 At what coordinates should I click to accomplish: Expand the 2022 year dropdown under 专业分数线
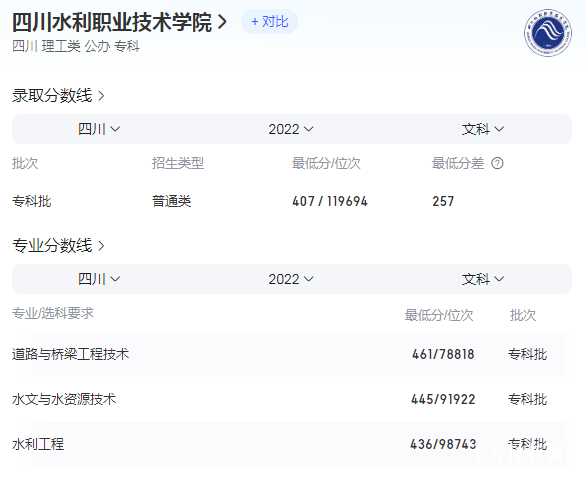pyautogui.click(x=291, y=279)
